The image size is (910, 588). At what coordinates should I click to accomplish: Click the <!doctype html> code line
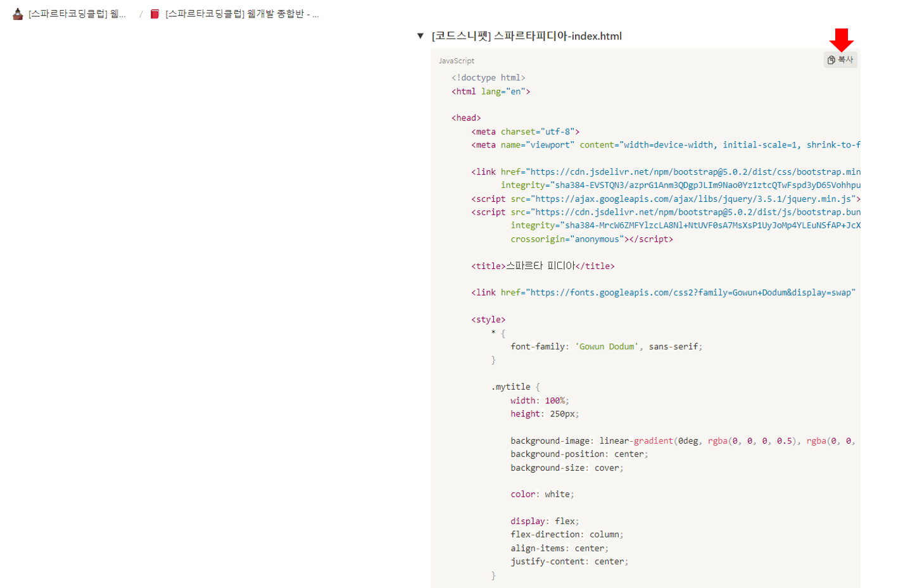488,78
